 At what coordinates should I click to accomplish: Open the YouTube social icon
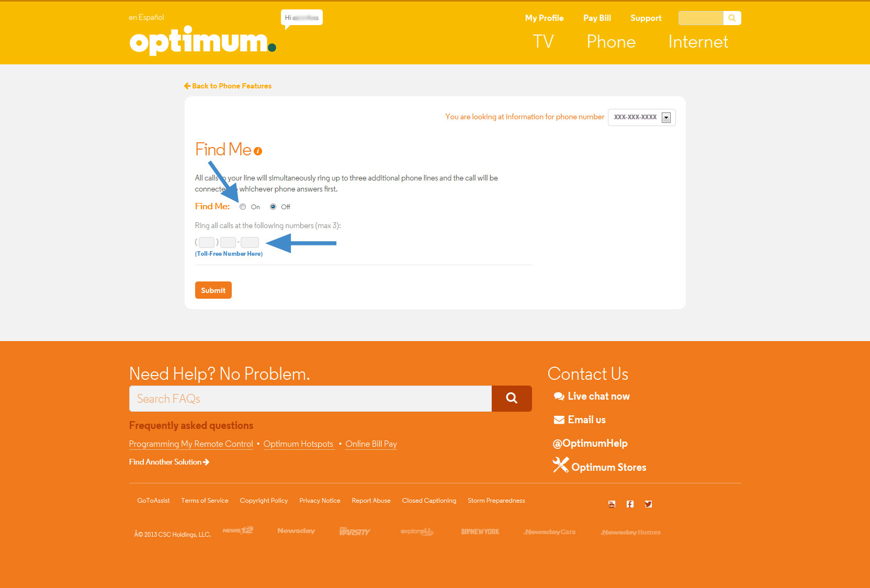(x=612, y=504)
